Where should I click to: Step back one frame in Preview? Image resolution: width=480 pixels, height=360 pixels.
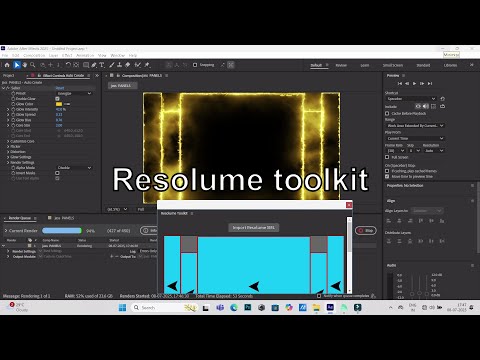pyautogui.click(x=407, y=83)
